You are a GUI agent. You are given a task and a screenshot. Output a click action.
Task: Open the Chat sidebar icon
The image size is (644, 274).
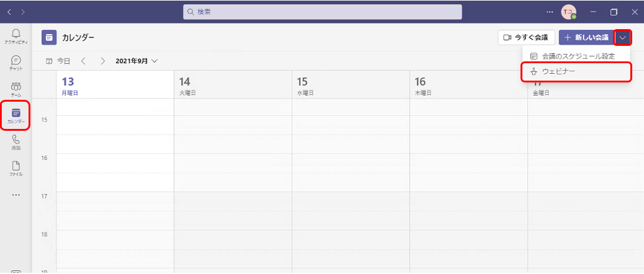pyautogui.click(x=16, y=63)
